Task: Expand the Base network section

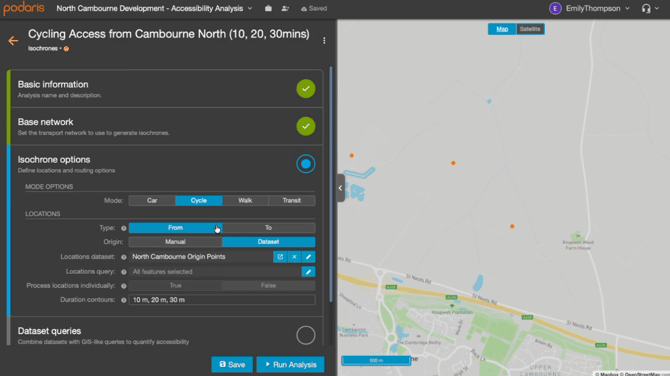Action: coord(166,126)
